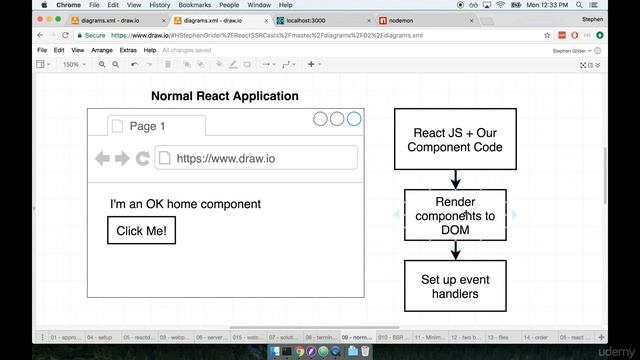The width and height of the screenshot is (640, 360).
Task: Click the line color pencil icon
Action: coord(233,64)
